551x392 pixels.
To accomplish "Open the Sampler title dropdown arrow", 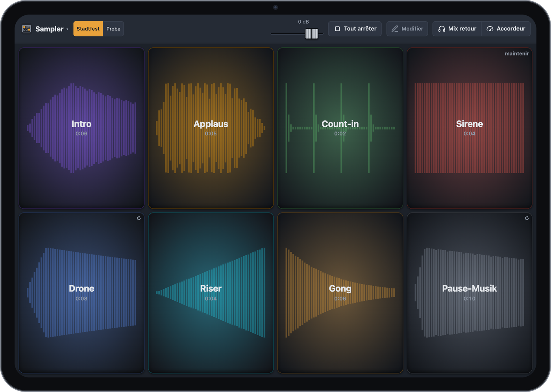I will 67,29.
